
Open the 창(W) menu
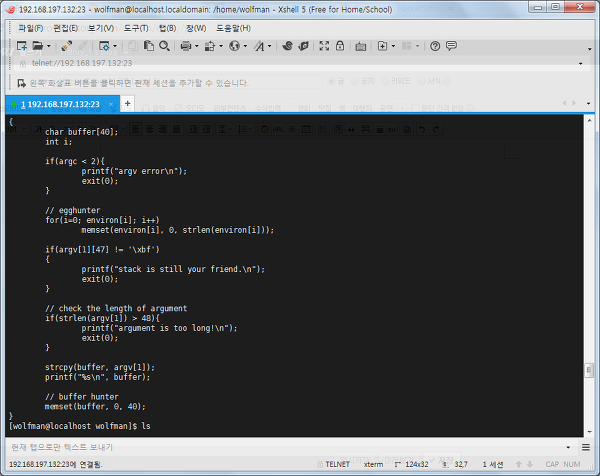coord(196,28)
